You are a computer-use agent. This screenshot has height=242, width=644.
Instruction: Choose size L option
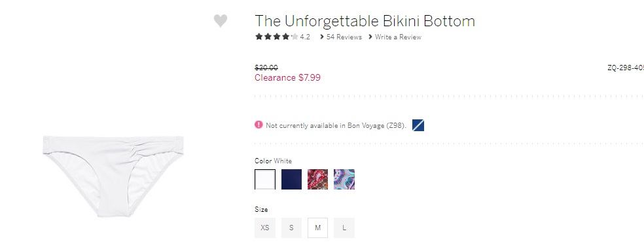[344, 228]
